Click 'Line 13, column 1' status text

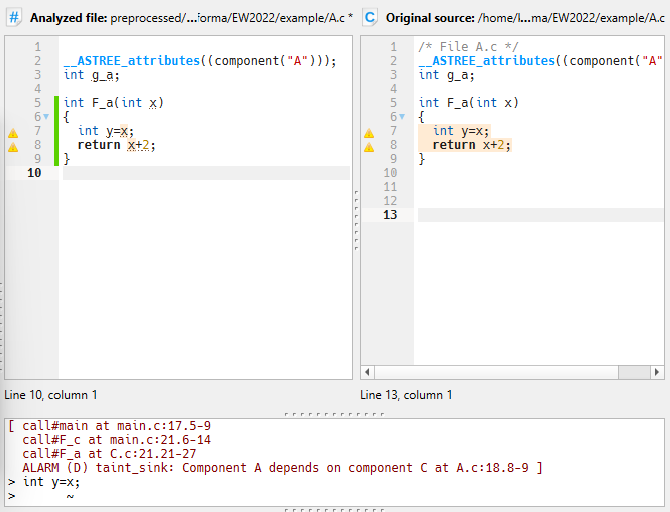406,395
